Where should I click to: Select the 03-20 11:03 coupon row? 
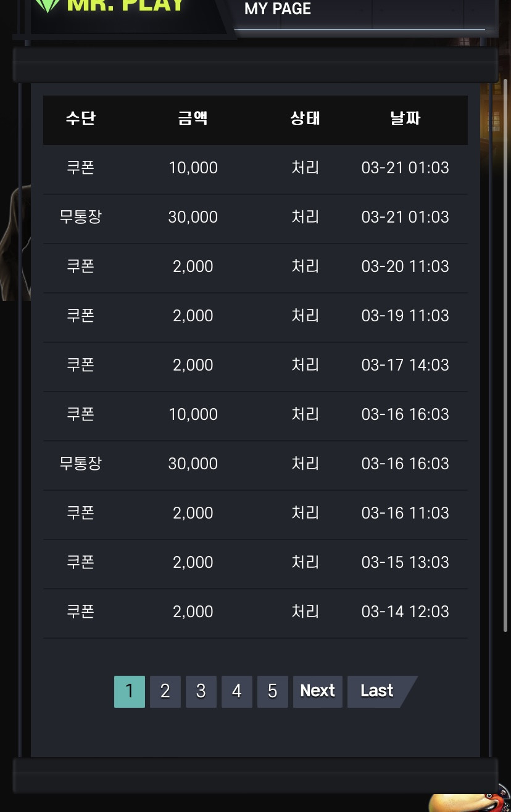(255, 268)
